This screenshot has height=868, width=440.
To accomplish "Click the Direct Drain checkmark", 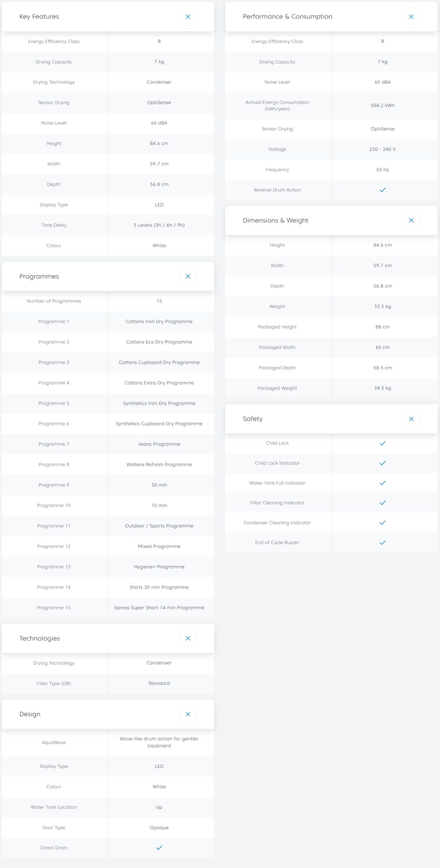I will pos(159,848).
